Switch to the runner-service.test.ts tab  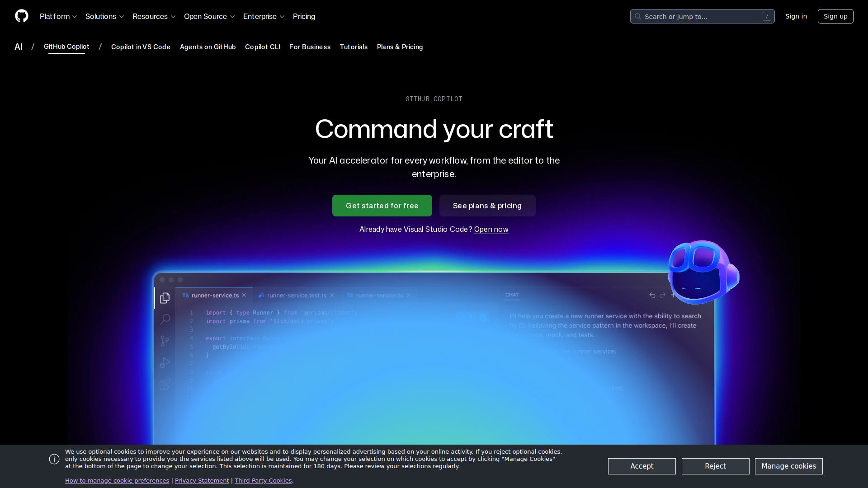296,295
